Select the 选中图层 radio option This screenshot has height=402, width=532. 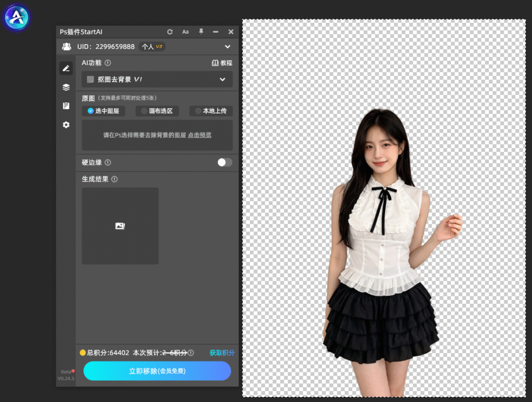[103, 111]
